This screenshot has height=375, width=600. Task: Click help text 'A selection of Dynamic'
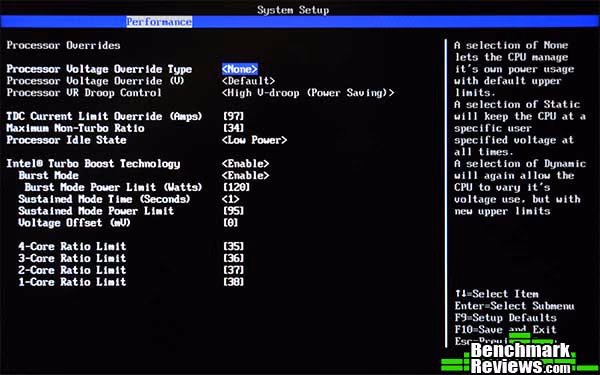coord(520,164)
